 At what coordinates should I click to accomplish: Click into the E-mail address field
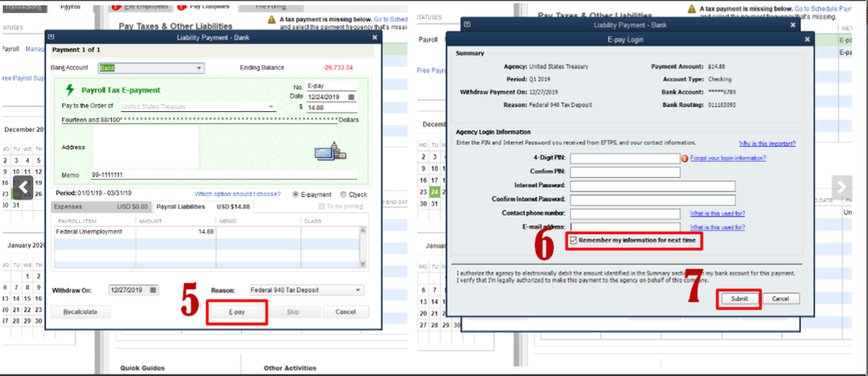pos(625,228)
